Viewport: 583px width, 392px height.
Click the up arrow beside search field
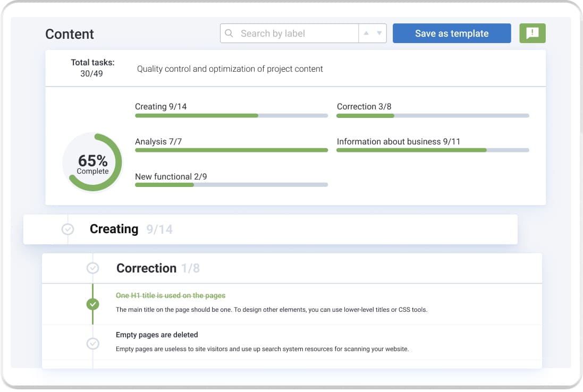coord(366,33)
